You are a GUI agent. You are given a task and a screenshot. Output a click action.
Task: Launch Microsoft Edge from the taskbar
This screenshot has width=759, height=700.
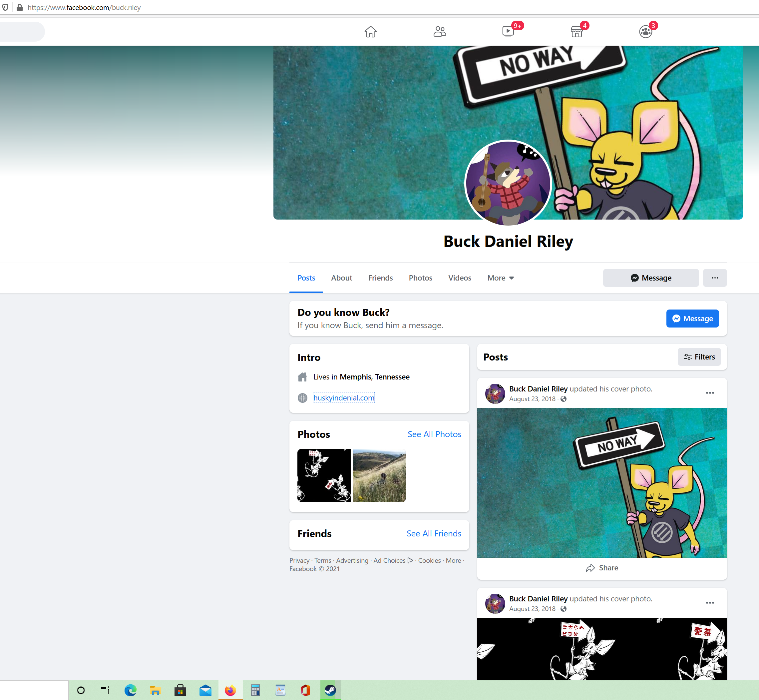click(130, 690)
